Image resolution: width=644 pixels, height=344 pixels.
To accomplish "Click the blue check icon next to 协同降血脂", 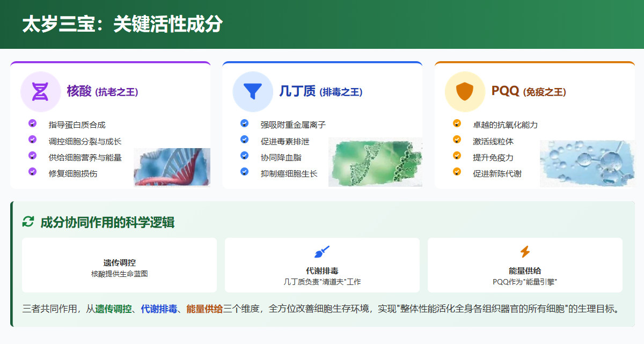I will [245, 156].
